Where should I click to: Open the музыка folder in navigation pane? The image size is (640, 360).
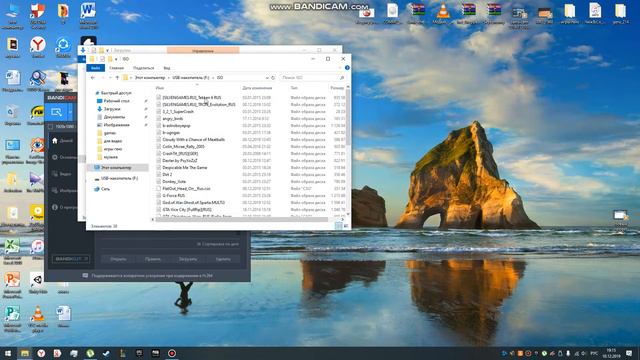tap(111, 157)
